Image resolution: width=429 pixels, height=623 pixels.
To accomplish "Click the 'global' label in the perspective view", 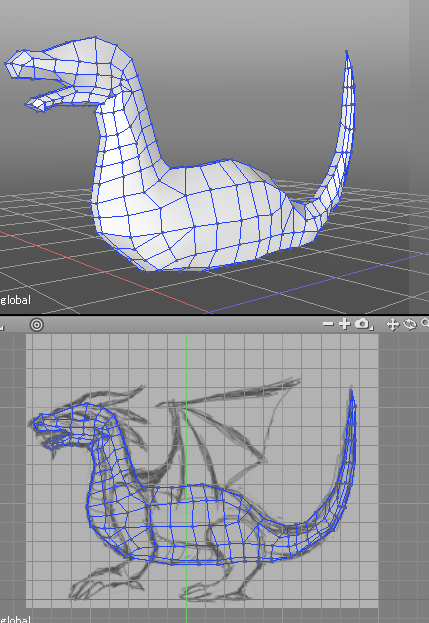I will tap(15, 300).
